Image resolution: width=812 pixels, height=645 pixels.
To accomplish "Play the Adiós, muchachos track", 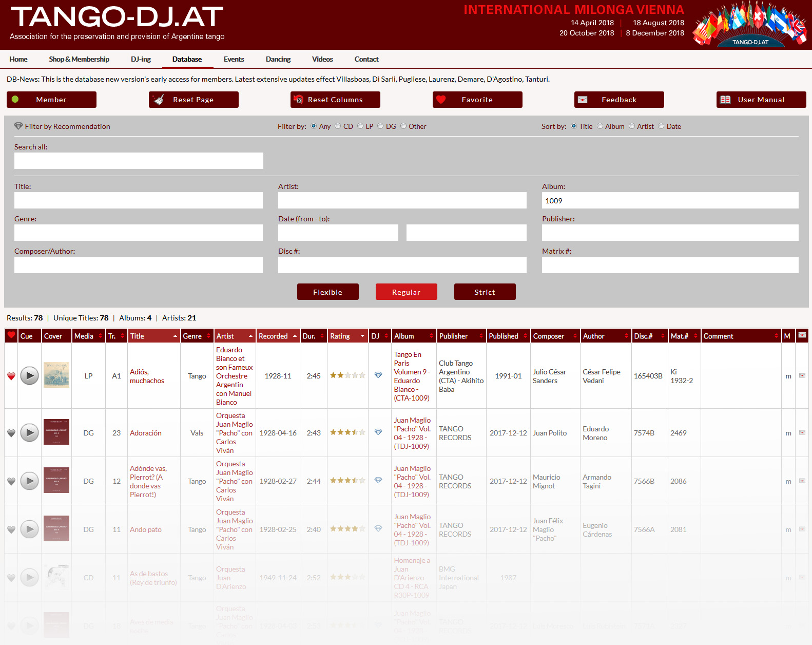I will 30,376.
